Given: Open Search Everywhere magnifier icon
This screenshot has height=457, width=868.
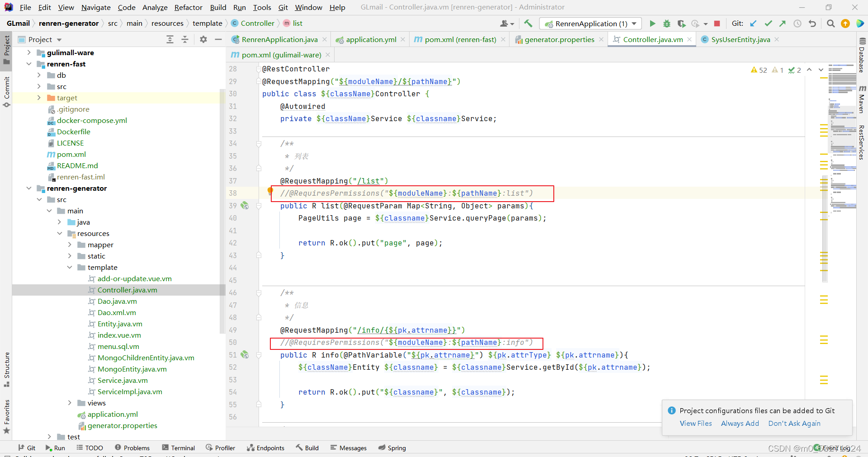Looking at the screenshot, I should point(830,24).
